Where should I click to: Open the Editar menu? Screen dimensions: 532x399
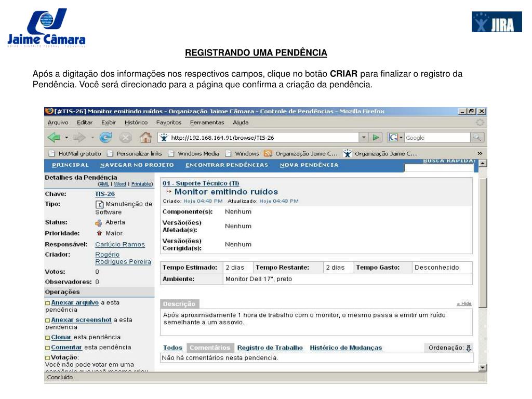85,123
